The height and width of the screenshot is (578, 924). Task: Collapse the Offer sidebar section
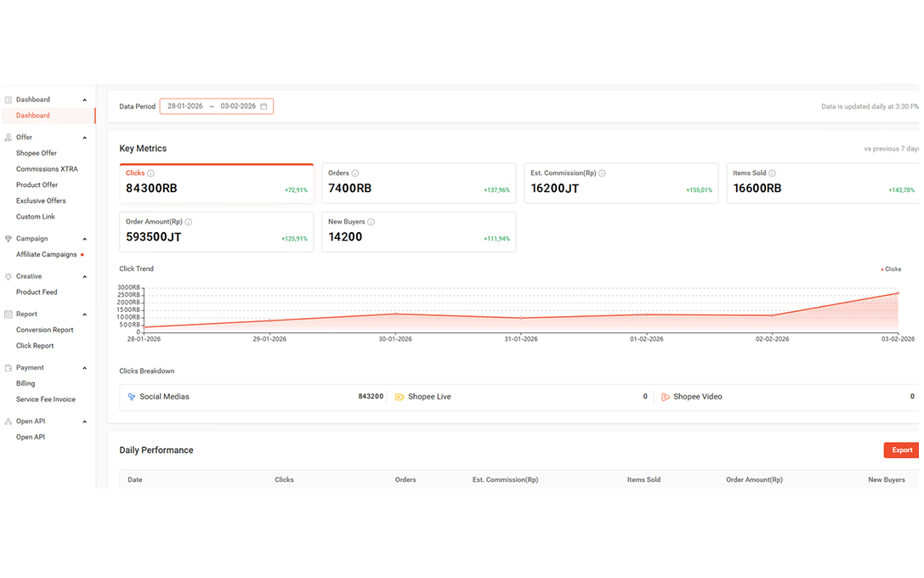tap(84, 138)
